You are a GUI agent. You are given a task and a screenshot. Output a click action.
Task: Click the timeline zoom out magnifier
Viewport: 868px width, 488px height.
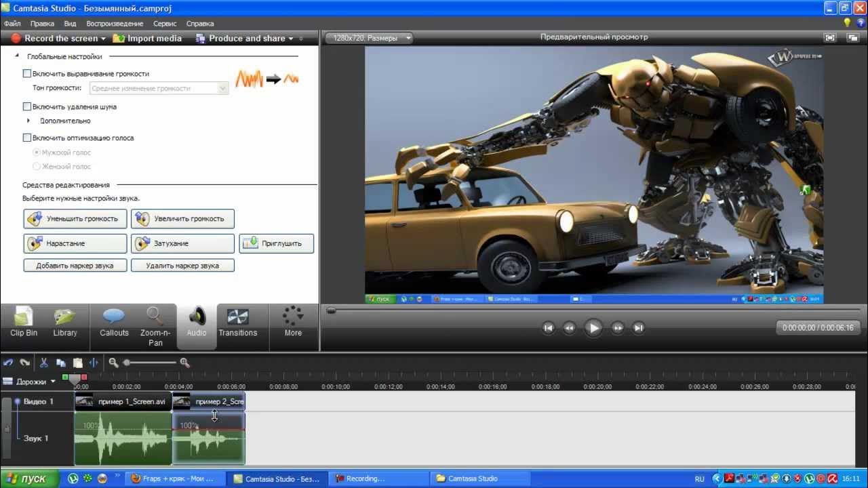coord(113,363)
